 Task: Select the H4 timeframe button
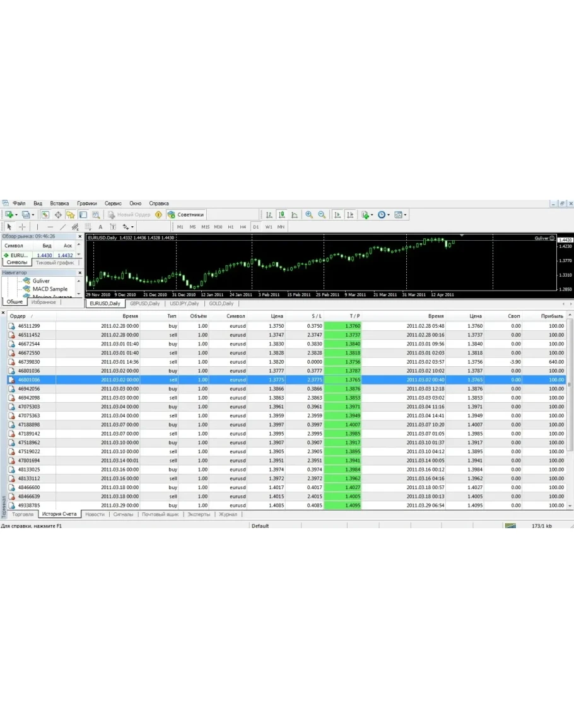[x=243, y=227]
